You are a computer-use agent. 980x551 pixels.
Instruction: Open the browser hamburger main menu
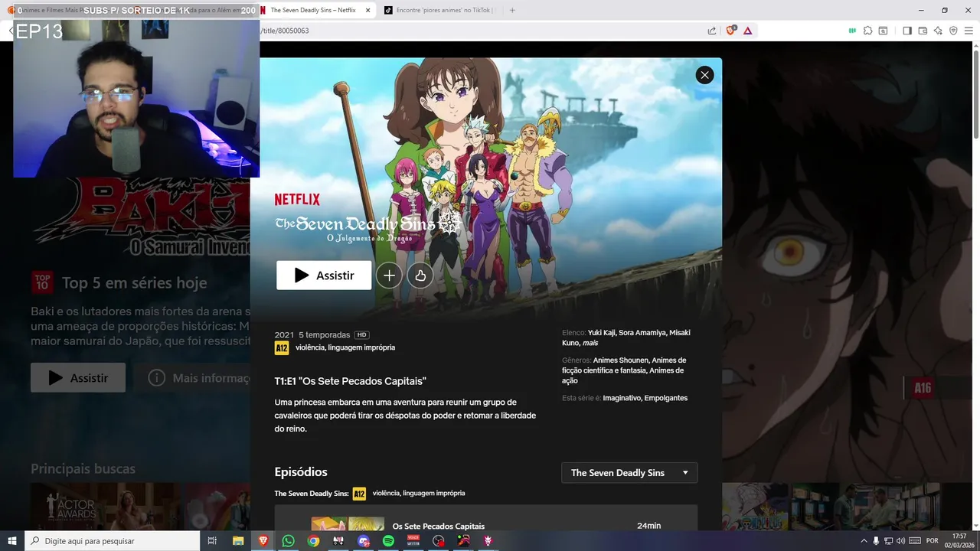tap(969, 31)
